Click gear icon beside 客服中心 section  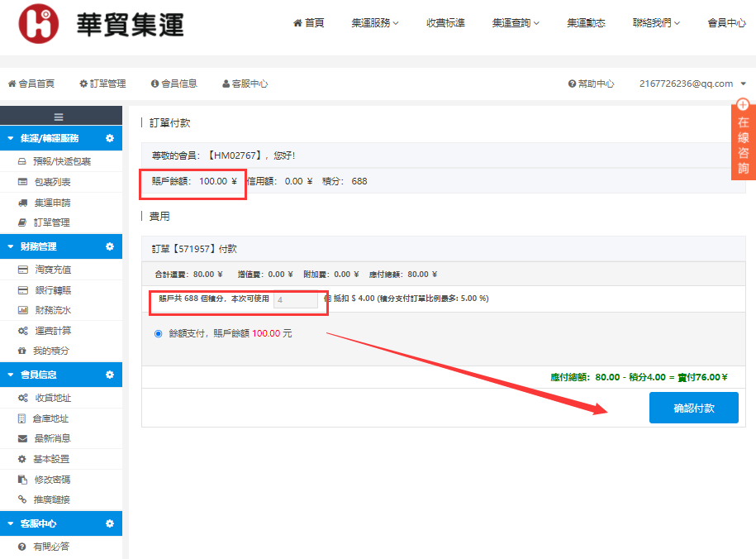(109, 523)
